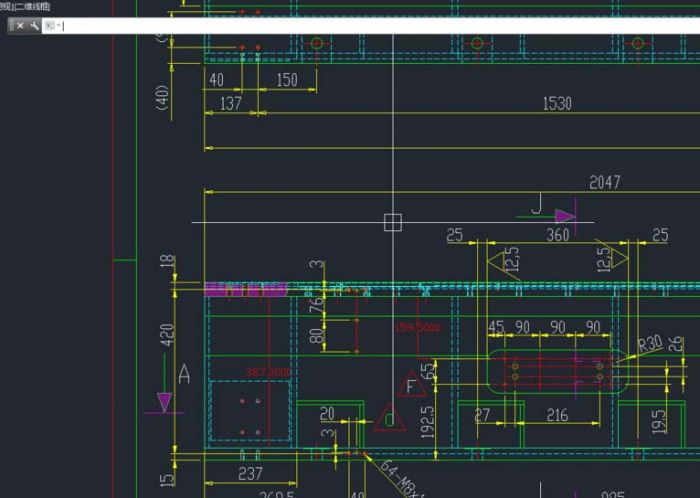Select the red 387.3000 annotation
The height and width of the screenshot is (498, 700).
click(268, 372)
